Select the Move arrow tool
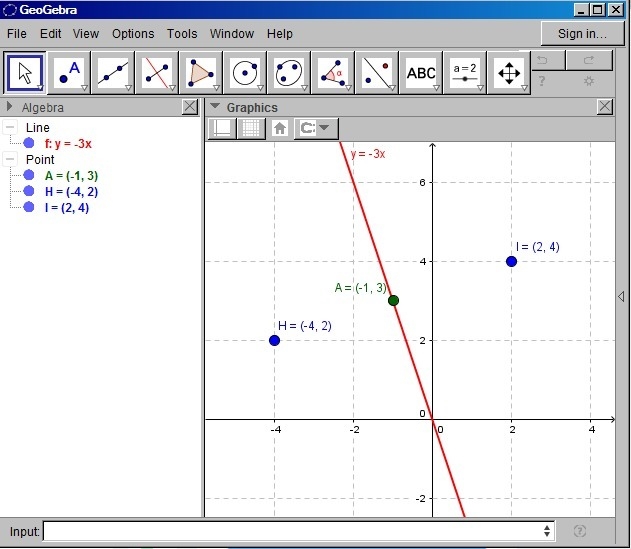The image size is (631, 549). pos(25,73)
